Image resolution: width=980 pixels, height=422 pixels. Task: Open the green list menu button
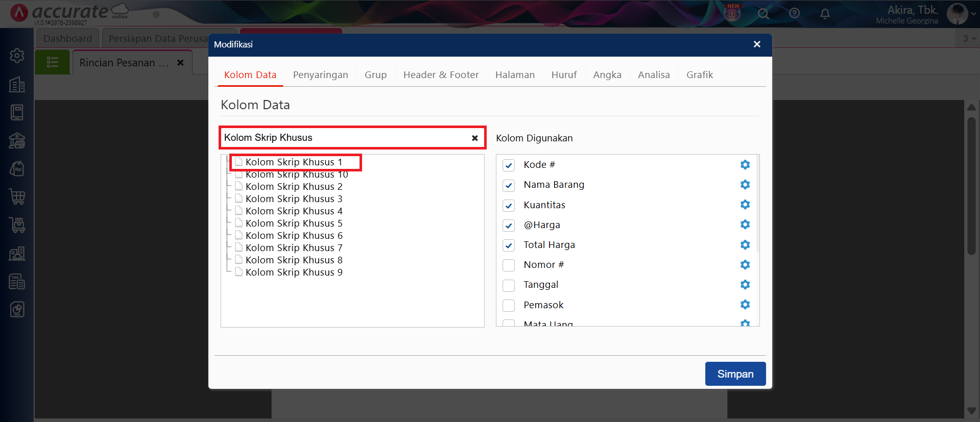tap(52, 63)
